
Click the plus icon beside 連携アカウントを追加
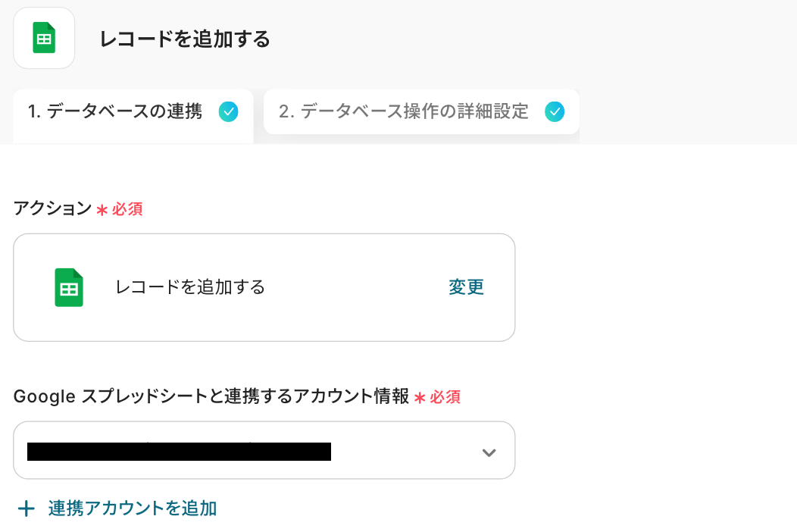pyautogui.click(x=27, y=509)
